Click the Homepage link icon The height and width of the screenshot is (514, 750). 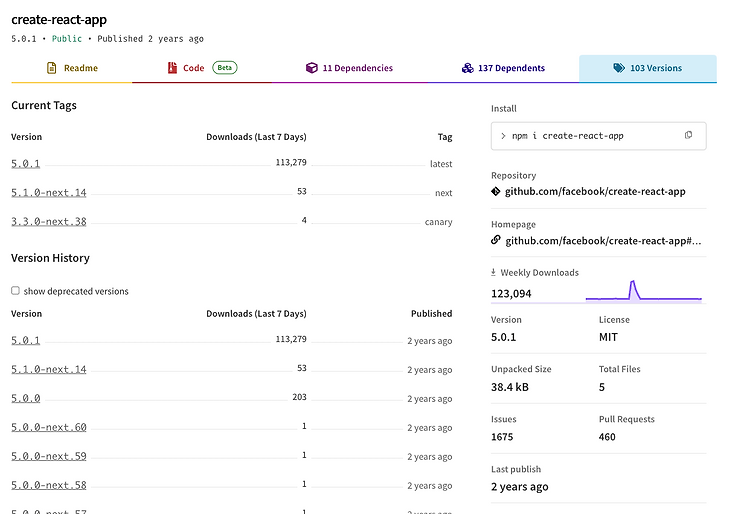point(496,240)
